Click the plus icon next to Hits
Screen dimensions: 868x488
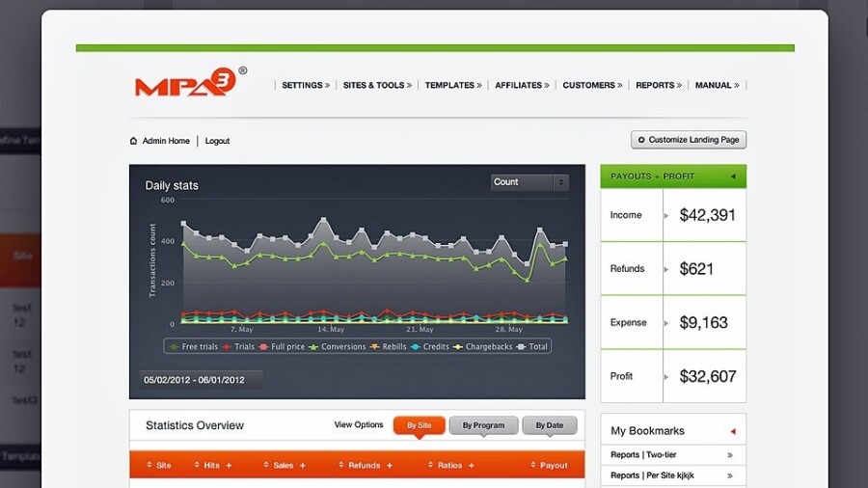point(229,465)
